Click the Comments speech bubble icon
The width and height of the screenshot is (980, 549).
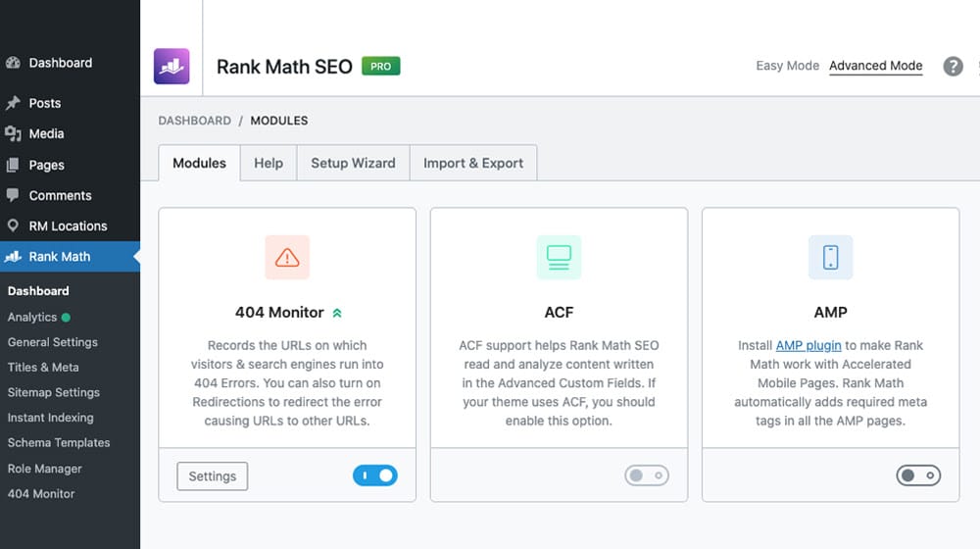point(13,195)
